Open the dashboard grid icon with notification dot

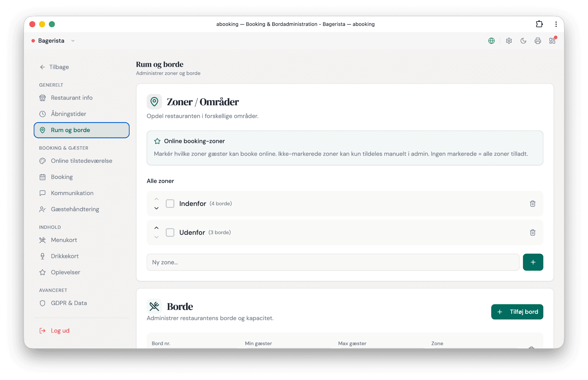552,40
